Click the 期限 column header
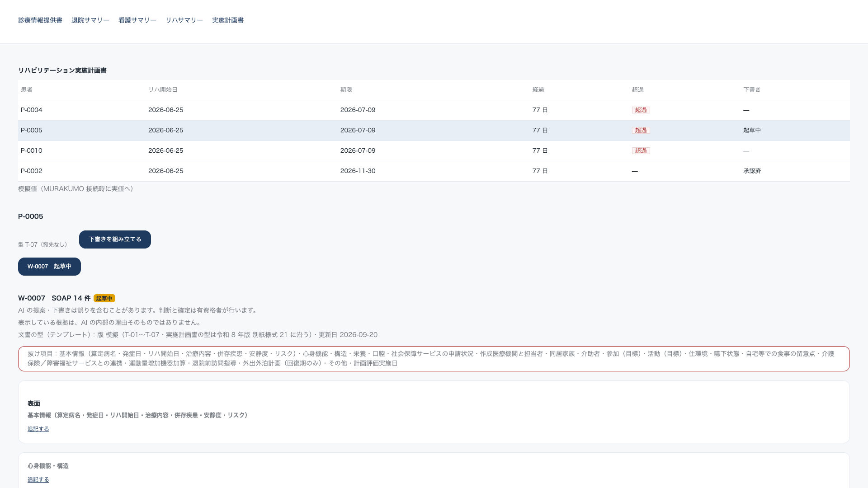This screenshot has height=488, width=868. pyautogui.click(x=346, y=90)
